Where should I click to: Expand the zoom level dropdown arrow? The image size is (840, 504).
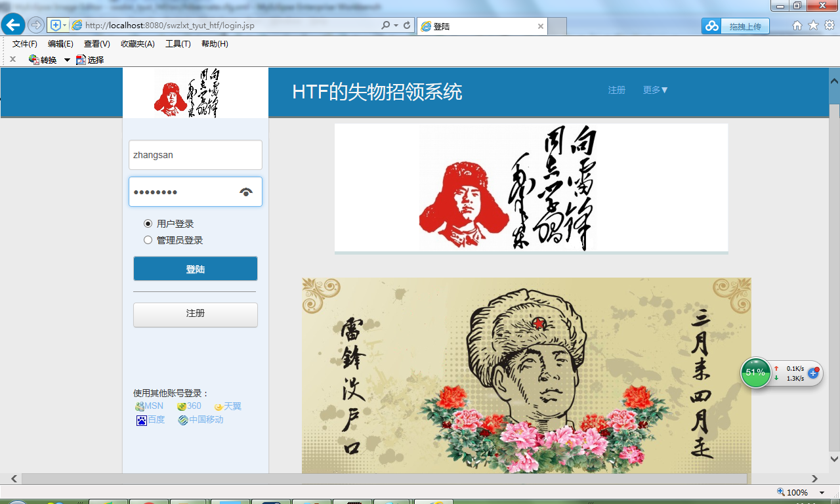tap(822, 493)
